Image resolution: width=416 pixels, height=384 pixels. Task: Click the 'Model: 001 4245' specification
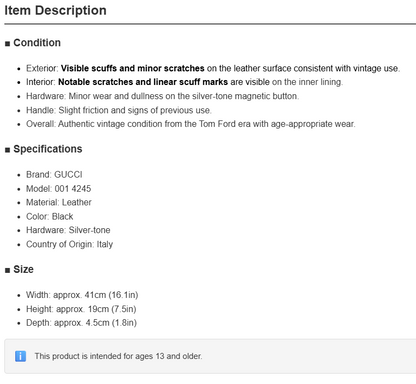59,189
